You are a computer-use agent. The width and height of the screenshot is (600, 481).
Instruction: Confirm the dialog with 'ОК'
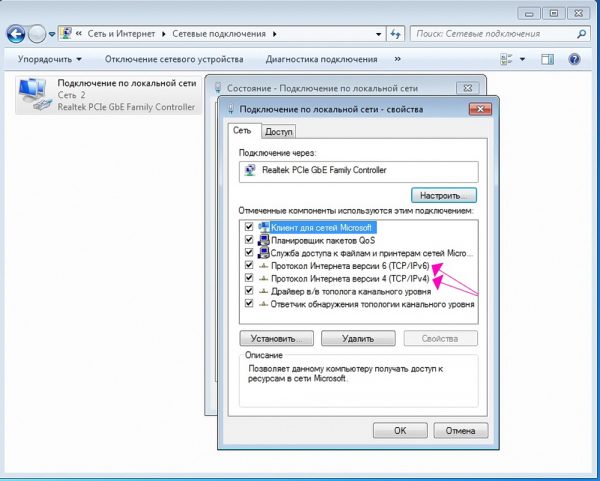coord(400,430)
